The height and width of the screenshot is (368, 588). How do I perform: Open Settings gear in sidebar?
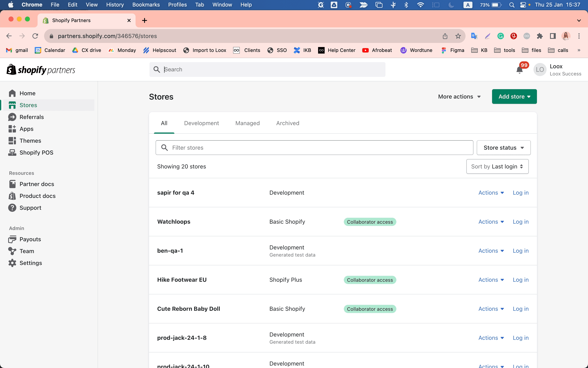click(12, 263)
